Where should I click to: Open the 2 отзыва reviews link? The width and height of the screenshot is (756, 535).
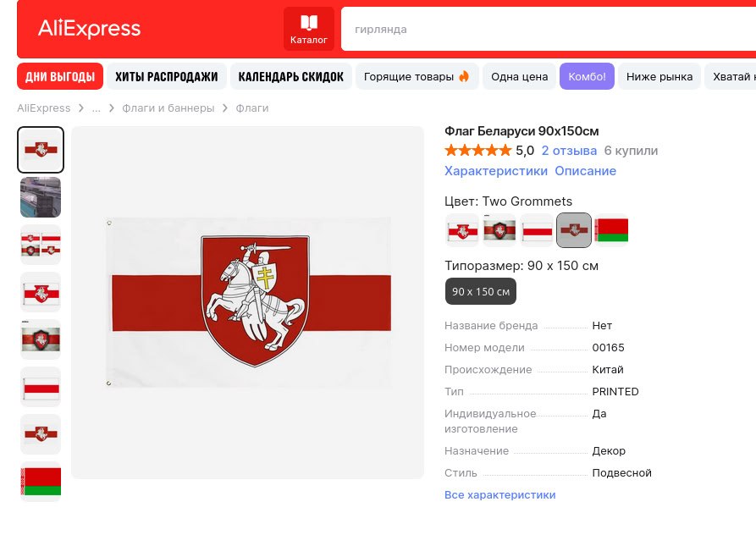tap(569, 151)
